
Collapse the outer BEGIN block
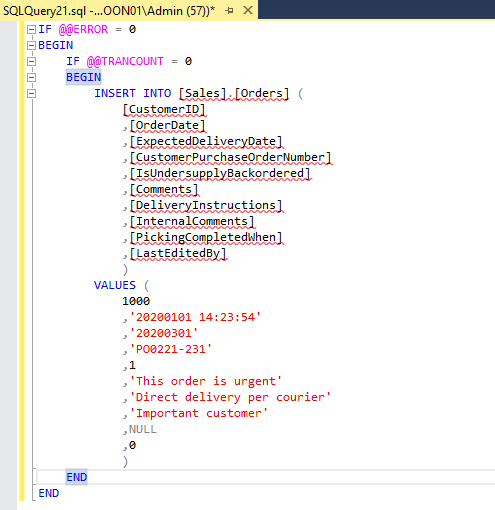31,45
